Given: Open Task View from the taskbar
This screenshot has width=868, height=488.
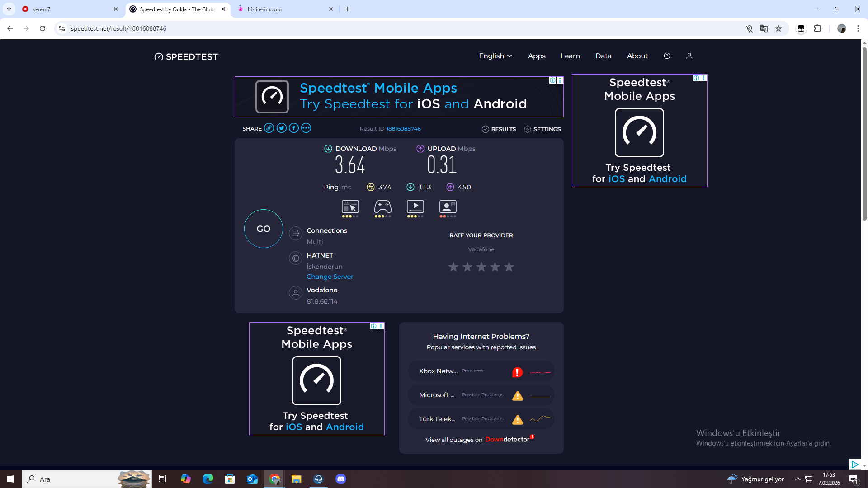Looking at the screenshot, I should [x=163, y=479].
